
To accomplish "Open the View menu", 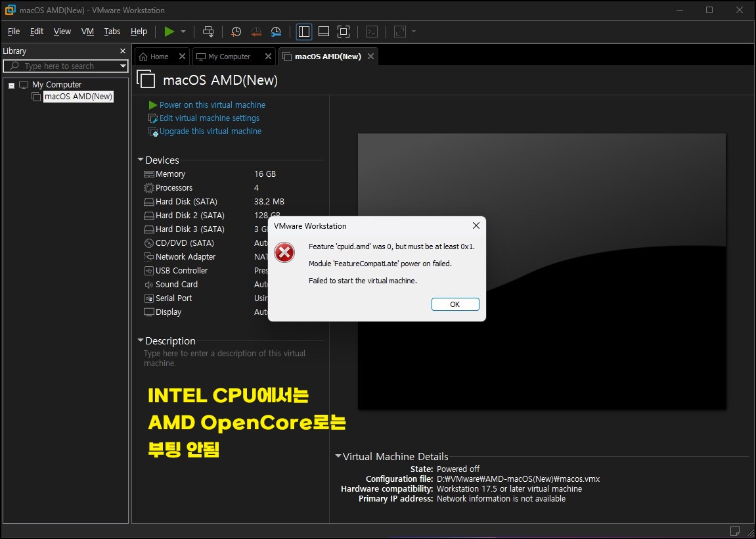I will click(x=62, y=32).
